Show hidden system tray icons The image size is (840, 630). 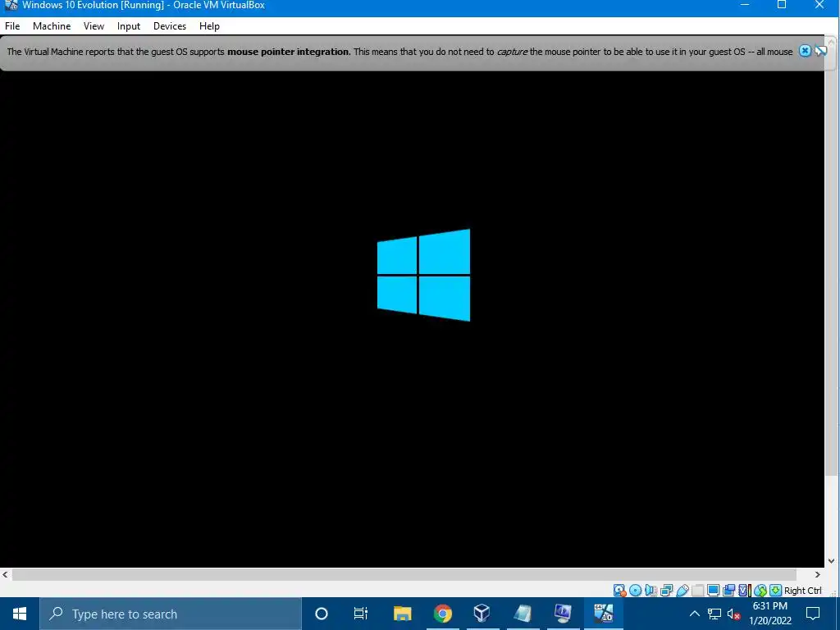694,614
